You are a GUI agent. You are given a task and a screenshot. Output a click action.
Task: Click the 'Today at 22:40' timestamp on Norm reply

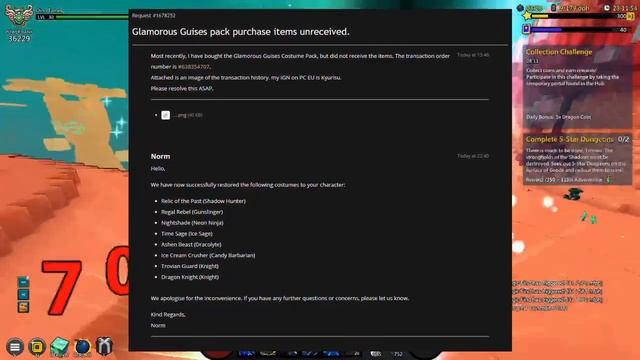click(x=473, y=156)
